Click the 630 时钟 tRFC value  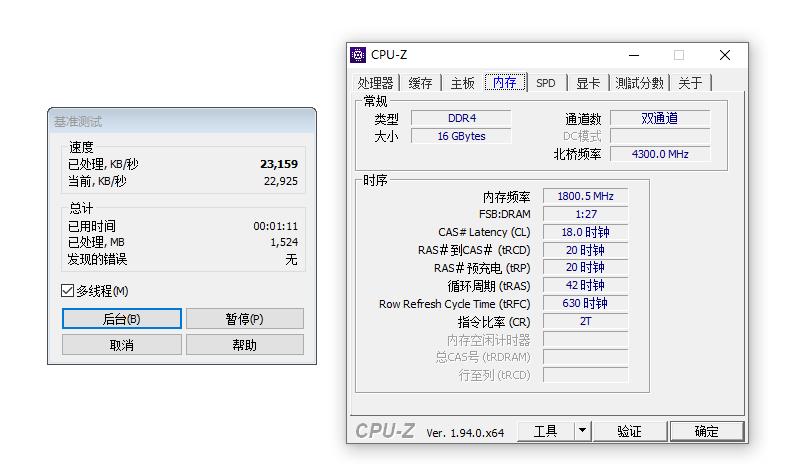(586, 303)
